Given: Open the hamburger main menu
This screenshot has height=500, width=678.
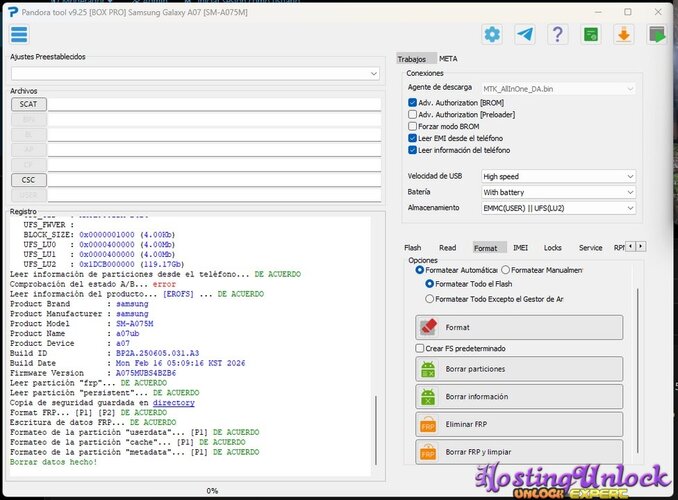Looking at the screenshot, I should 19,34.
